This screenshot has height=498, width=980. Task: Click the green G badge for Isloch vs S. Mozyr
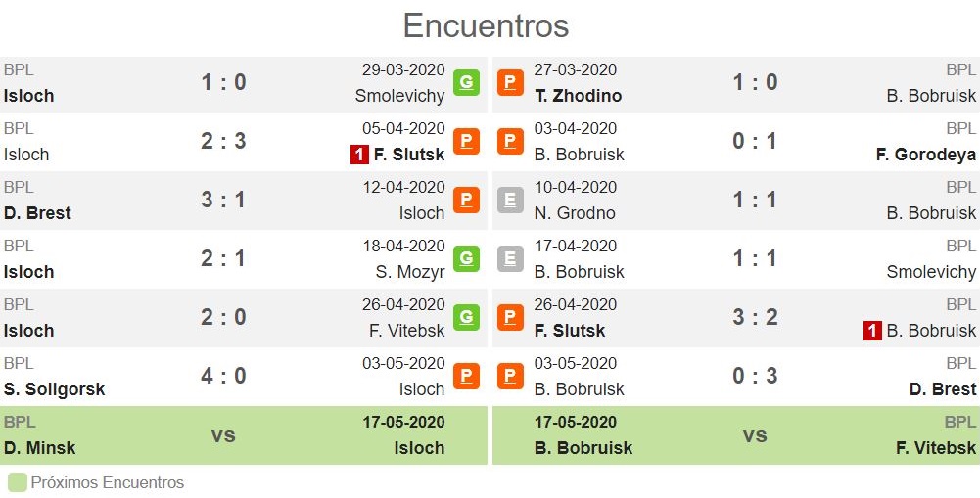[x=466, y=258]
